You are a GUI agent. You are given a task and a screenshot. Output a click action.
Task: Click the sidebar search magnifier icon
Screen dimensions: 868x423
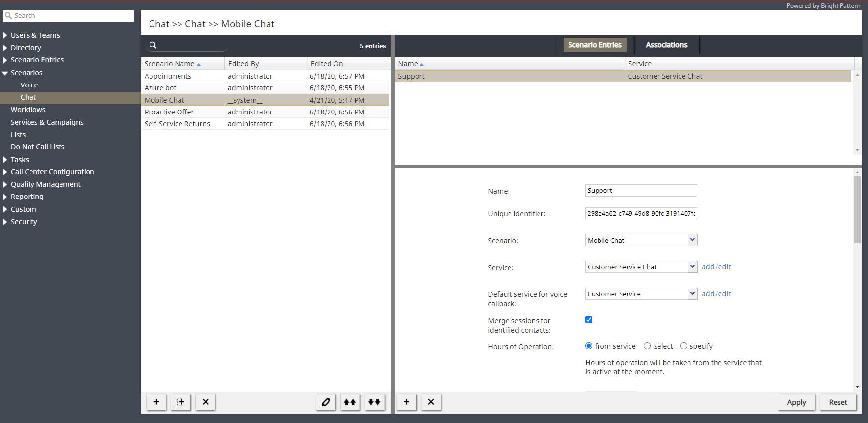click(8, 16)
